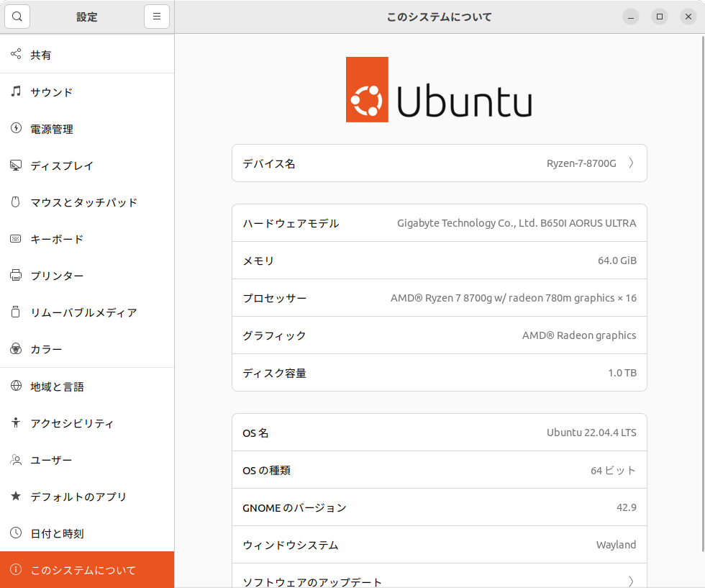705x588 pixels.
Task: Click the ディスク容量 label
Action: tap(274, 373)
